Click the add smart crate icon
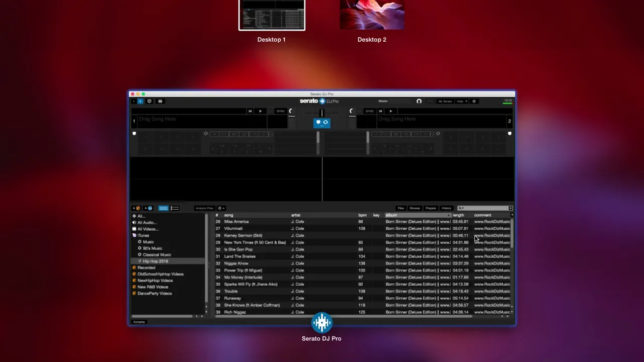The image size is (644, 362). point(148,208)
